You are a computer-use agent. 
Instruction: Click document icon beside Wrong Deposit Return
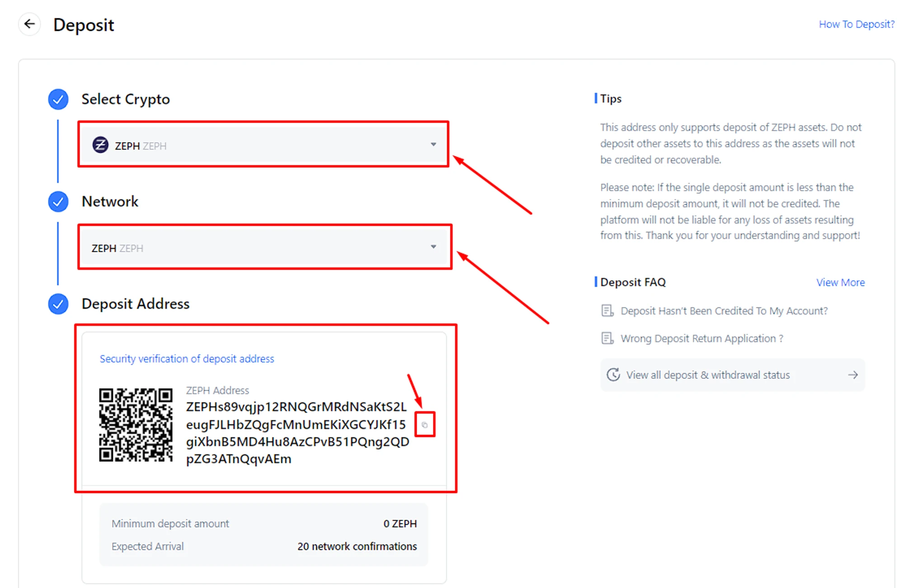point(607,339)
